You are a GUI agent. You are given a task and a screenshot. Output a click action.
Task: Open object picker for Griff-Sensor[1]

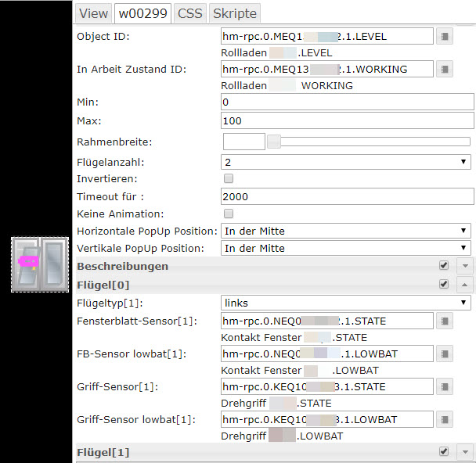pyautogui.click(x=445, y=386)
